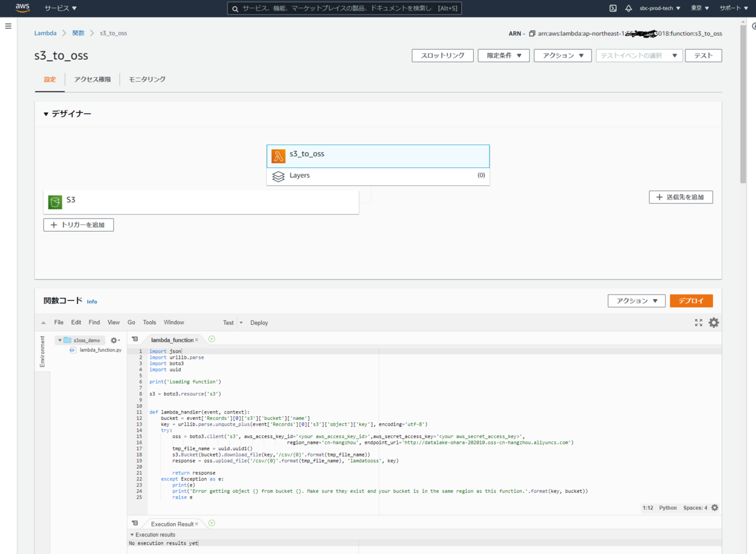The width and height of the screenshot is (756, 554).
Task: Open the View menu in editor
Action: coord(113,322)
